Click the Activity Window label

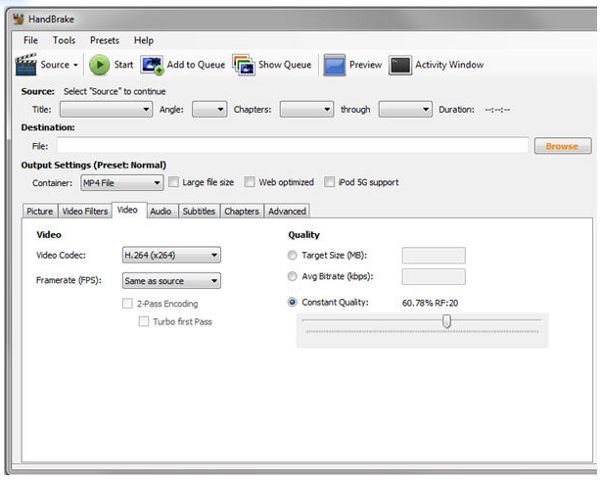450,65
